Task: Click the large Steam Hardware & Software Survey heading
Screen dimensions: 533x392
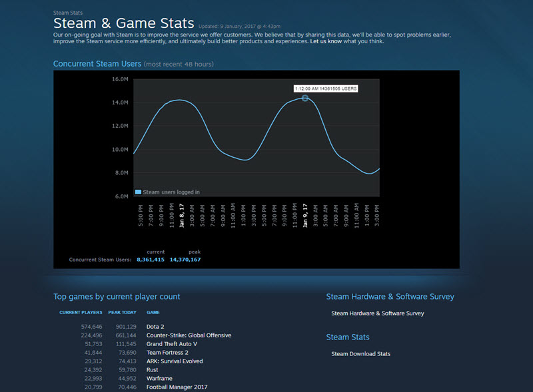Action: point(390,297)
